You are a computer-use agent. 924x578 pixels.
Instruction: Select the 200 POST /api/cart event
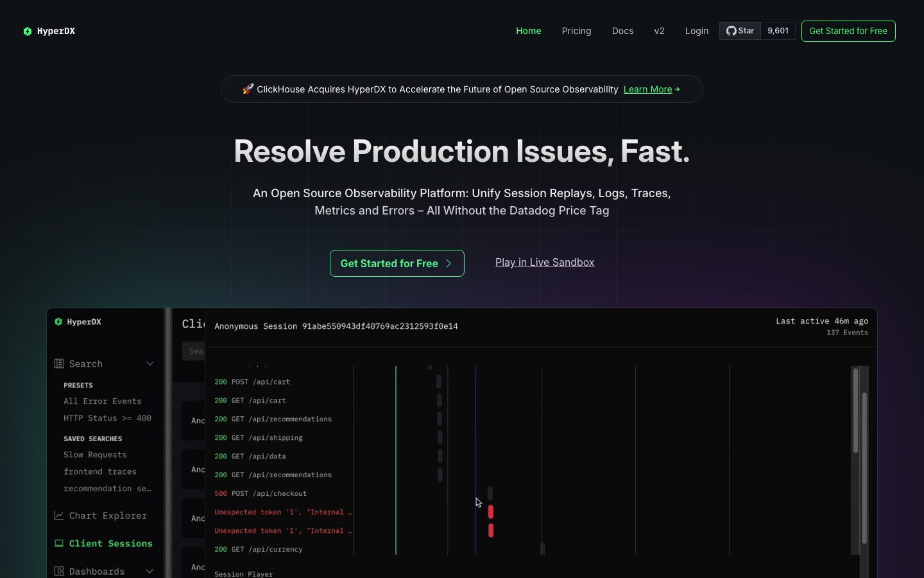pos(252,381)
